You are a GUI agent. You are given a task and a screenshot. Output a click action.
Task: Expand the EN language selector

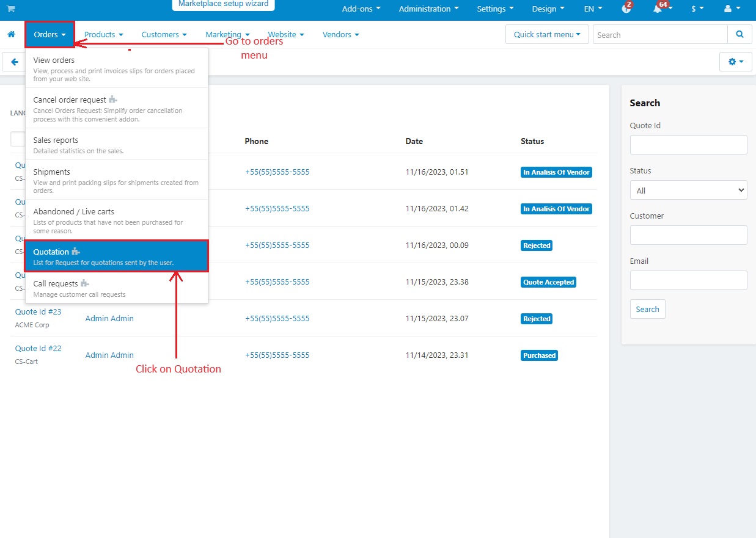point(593,9)
